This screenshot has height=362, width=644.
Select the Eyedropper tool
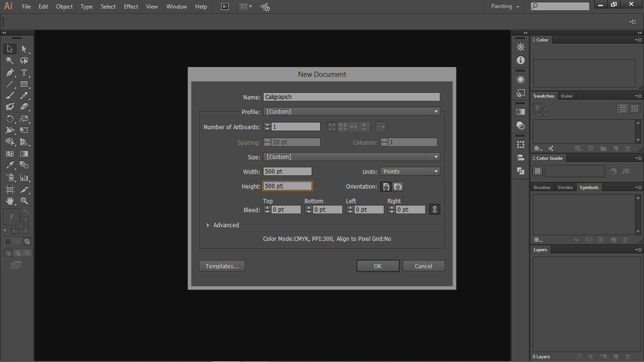click(x=10, y=165)
